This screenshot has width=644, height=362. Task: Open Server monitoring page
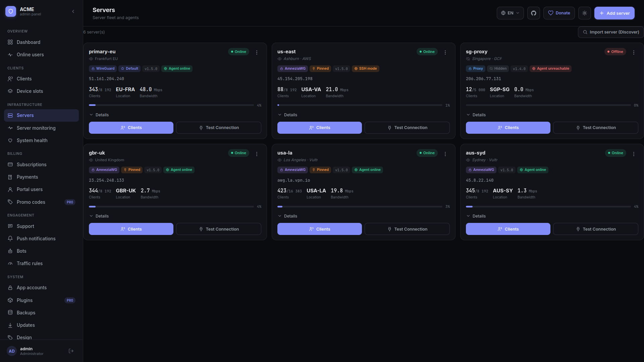coord(41,128)
